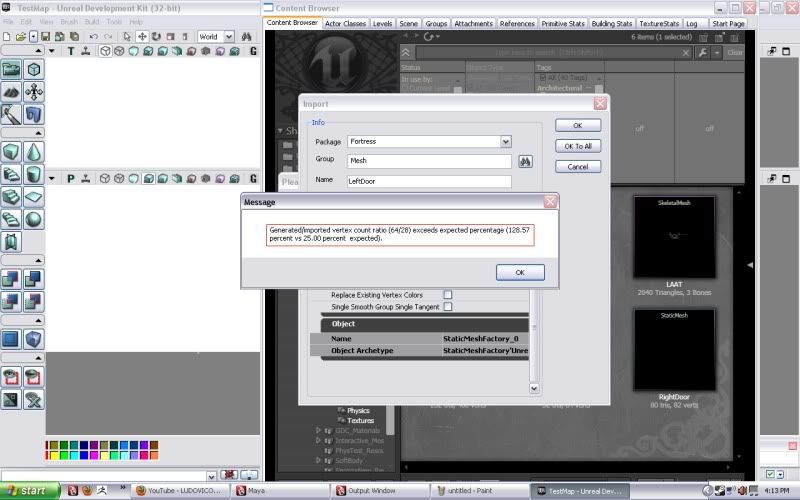Click OK in the Message dialog
The image size is (800, 500).
[x=520, y=272]
